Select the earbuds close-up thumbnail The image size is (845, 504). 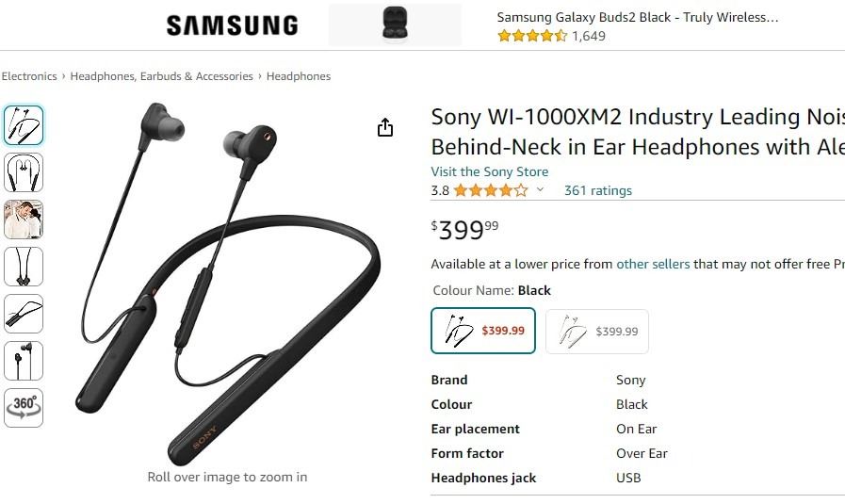click(24, 361)
